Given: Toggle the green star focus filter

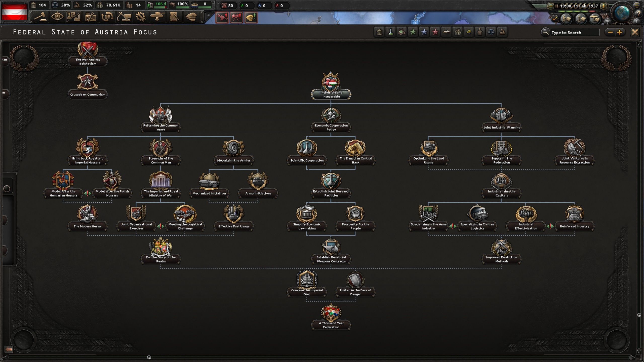Looking at the screenshot, I should coord(413,32).
